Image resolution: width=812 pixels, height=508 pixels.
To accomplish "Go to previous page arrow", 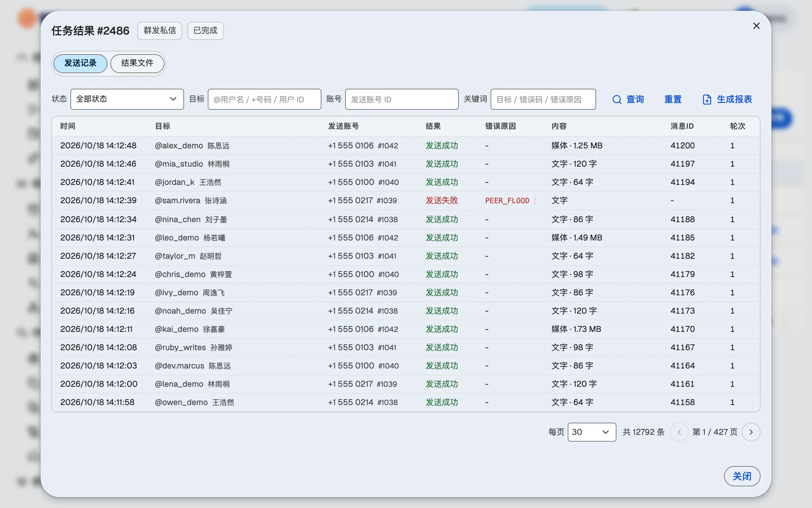I will (x=679, y=432).
